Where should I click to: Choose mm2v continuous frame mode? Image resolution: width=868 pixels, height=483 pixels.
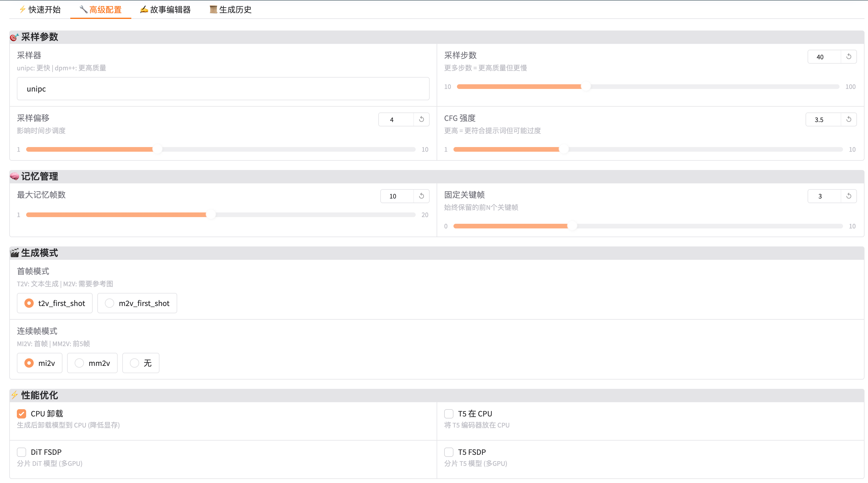(x=79, y=363)
